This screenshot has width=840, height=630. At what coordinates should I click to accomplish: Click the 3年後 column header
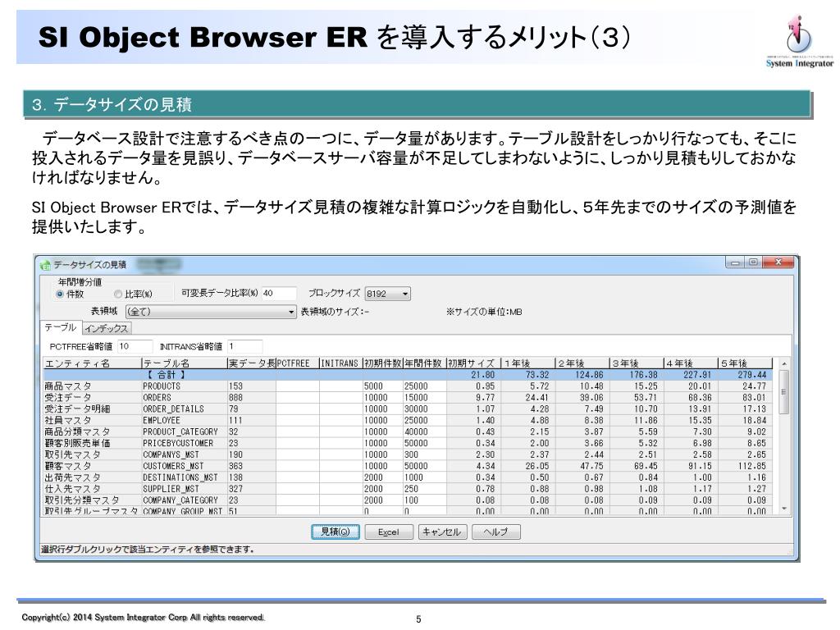(637, 363)
